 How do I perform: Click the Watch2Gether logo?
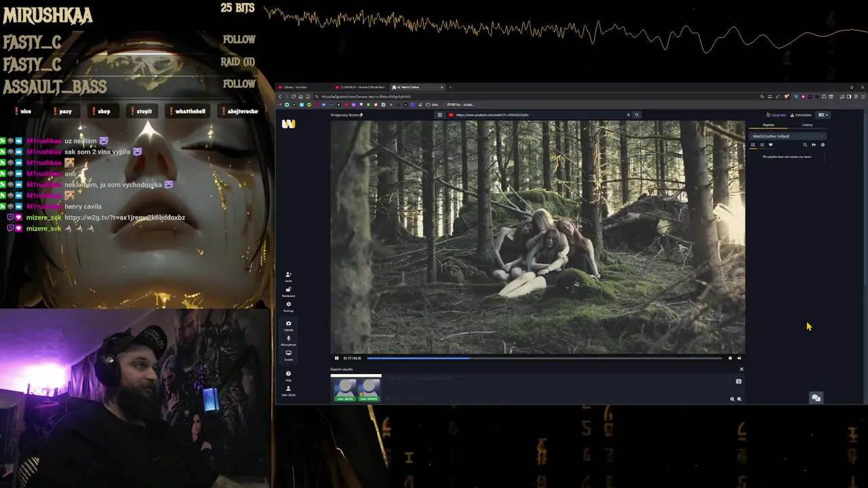288,124
